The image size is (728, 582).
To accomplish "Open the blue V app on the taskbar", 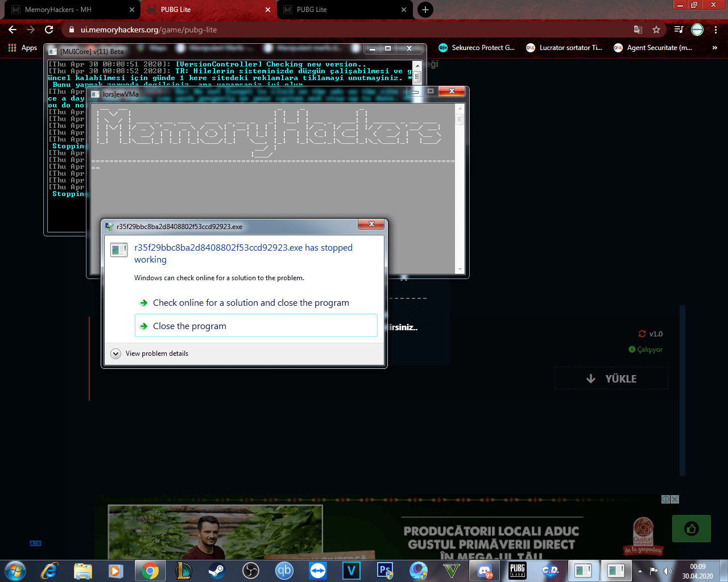I will point(351,570).
